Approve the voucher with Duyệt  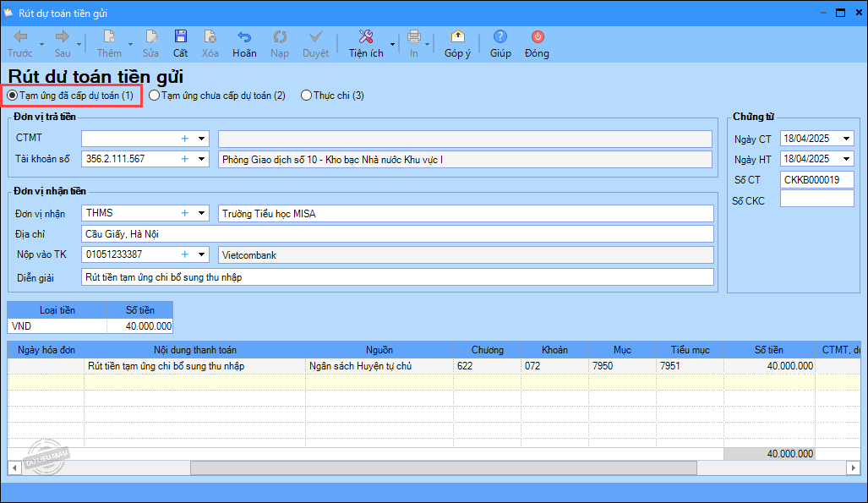(315, 44)
